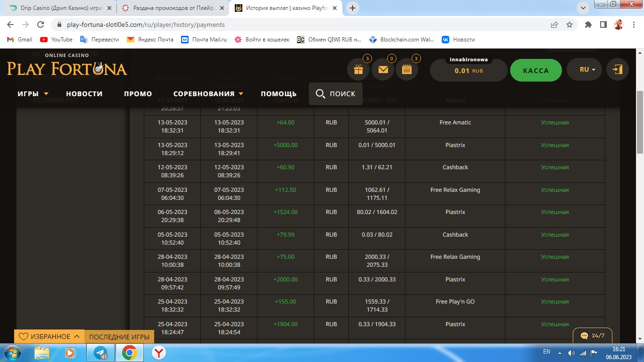Open the ПРОМО menu item
The height and width of the screenshot is (362, 644).
(x=138, y=94)
